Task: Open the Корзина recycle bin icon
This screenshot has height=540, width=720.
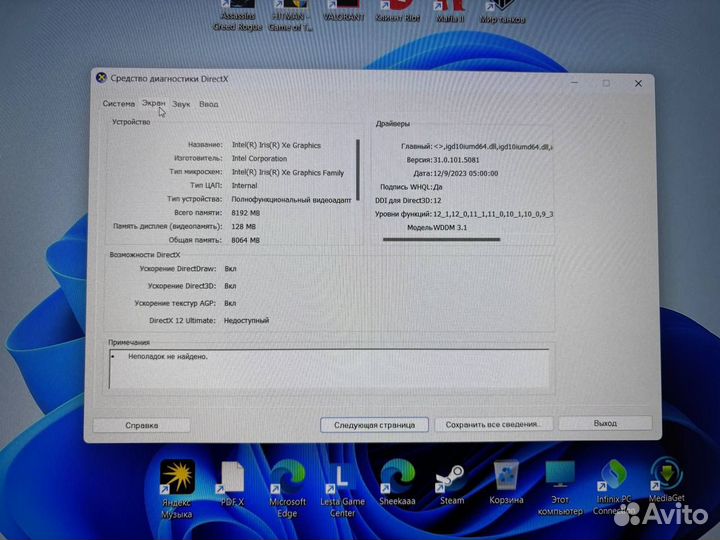Action: click(x=506, y=475)
